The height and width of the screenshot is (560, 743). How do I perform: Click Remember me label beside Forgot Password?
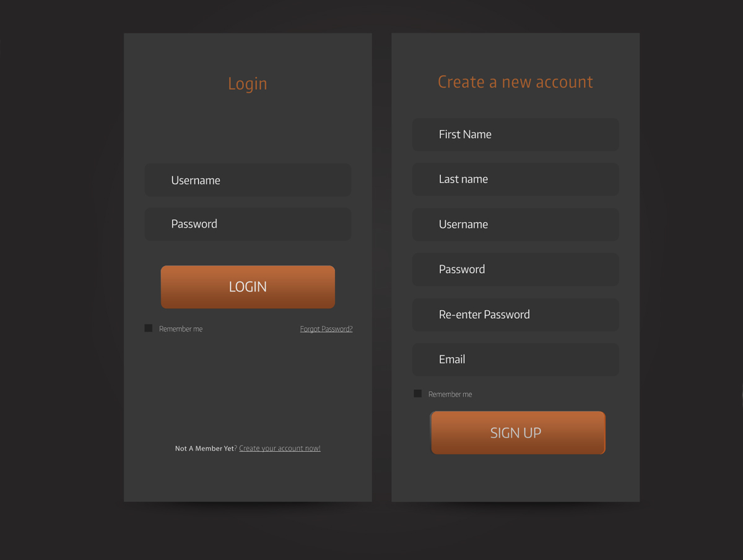(x=181, y=329)
